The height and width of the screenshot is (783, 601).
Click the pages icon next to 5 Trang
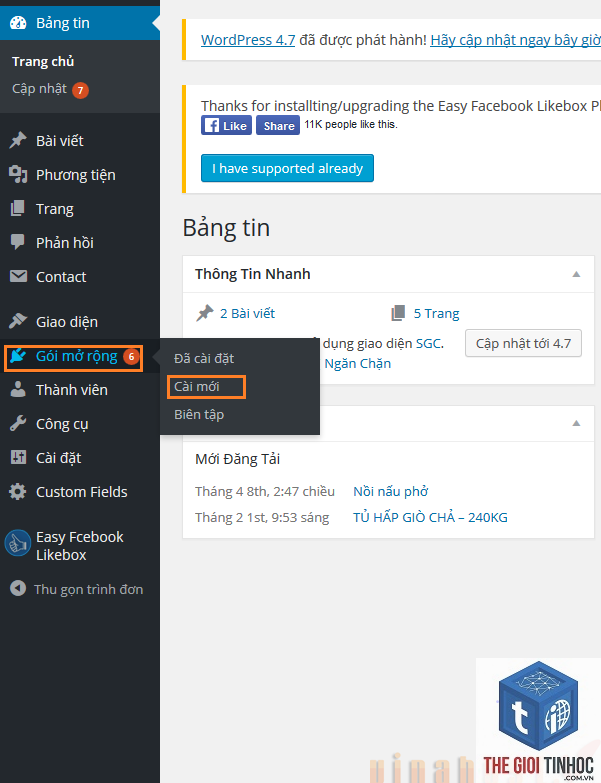click(398, 313)
